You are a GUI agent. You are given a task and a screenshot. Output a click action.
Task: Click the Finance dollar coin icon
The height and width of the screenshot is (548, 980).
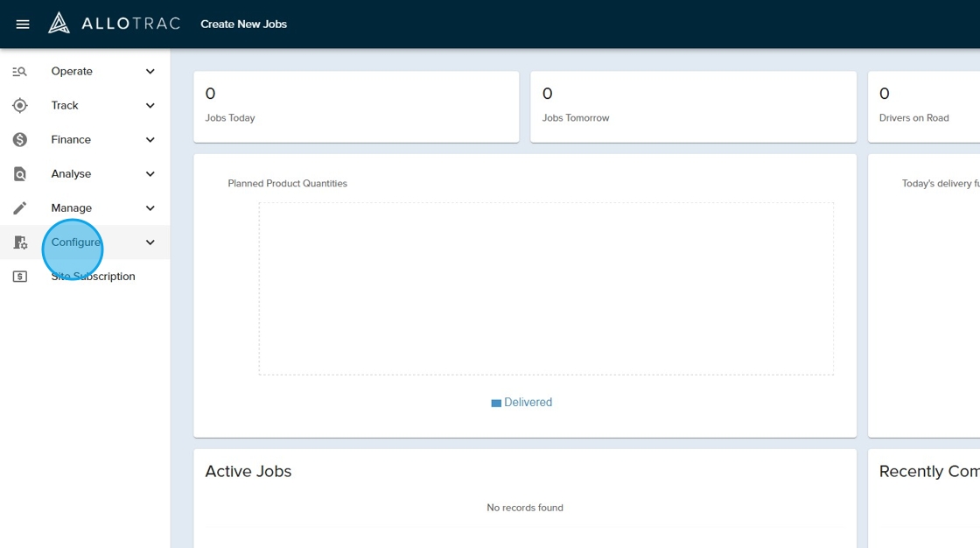[x=20, y=140]
